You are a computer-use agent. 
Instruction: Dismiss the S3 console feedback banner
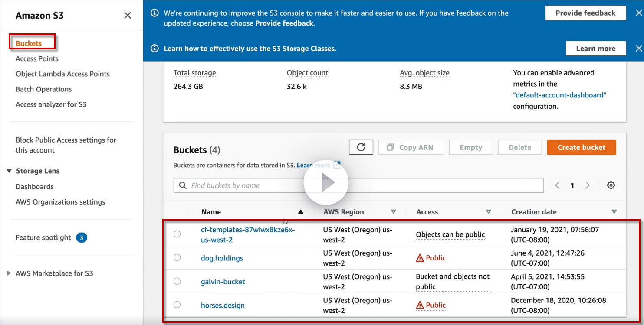(x=638, y=13)
